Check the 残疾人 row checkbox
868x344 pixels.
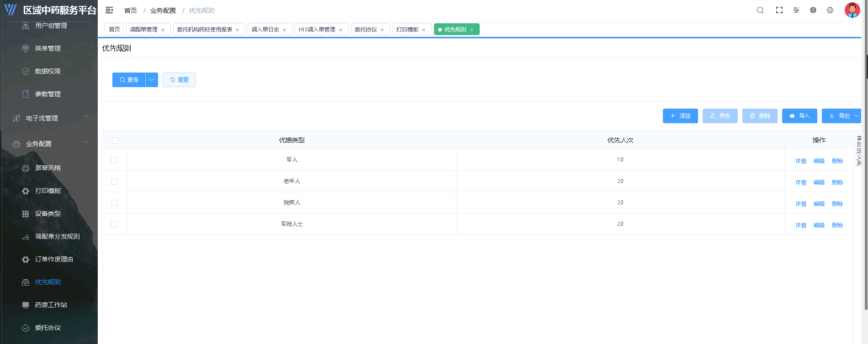tap(114, 203)
